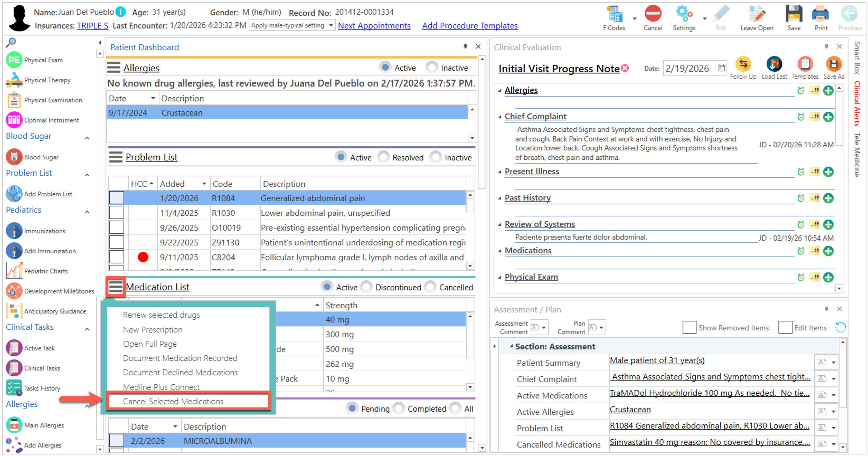
Task: Select Resolved in Problem List filter
Action: tap(384, 157)
